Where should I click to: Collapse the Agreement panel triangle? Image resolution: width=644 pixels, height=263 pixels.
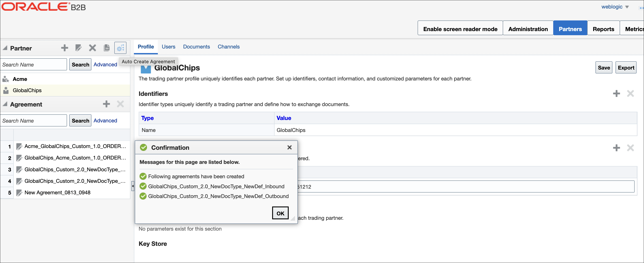5,104
